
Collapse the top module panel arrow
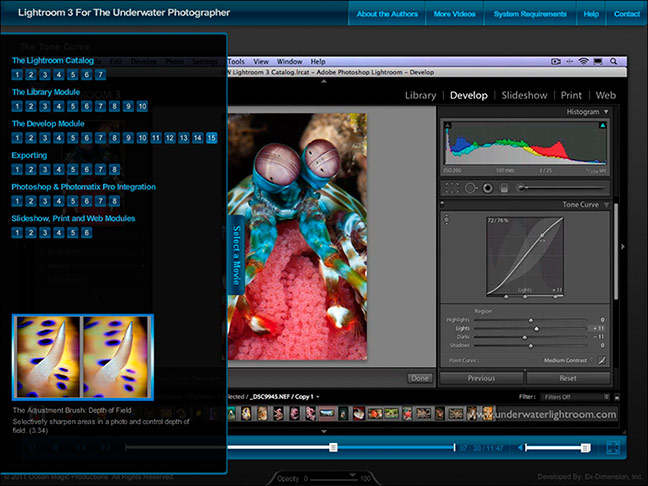(x=324, y=82)
